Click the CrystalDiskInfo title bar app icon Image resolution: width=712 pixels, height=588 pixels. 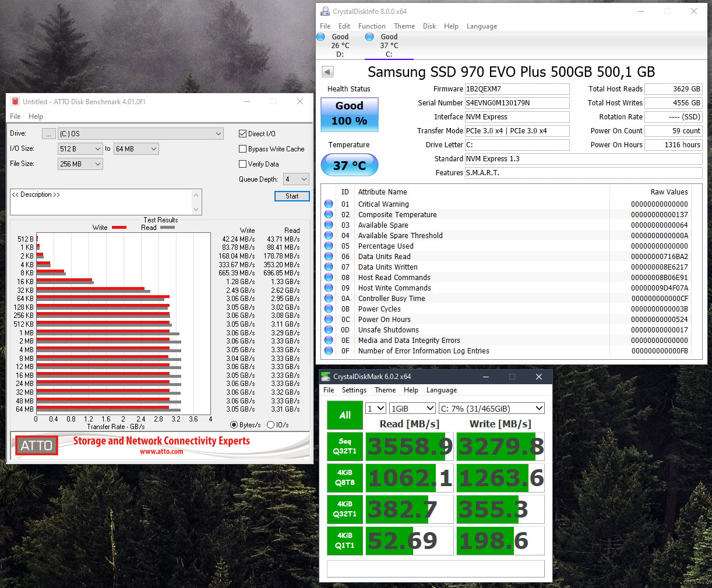[x=325, y=11]
